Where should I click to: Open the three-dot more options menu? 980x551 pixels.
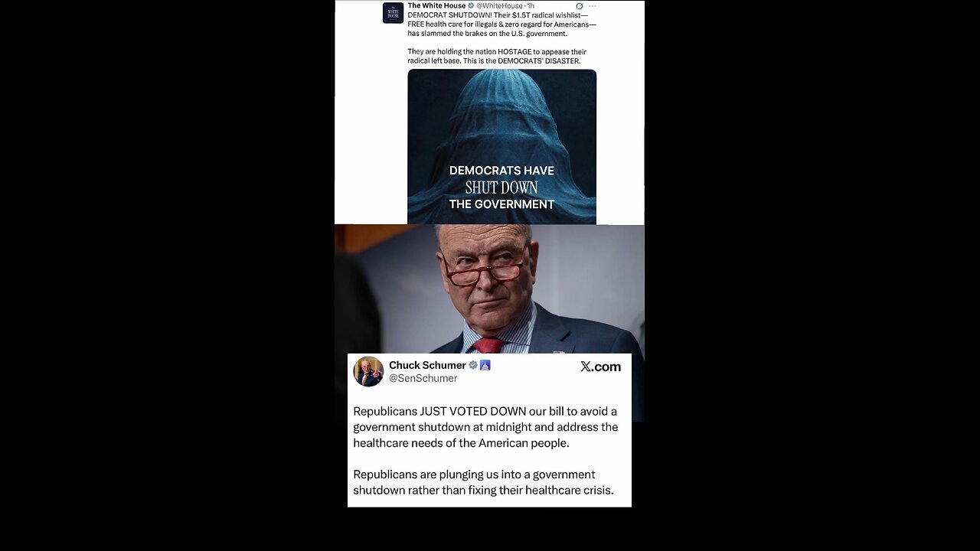pyautogui.click(x=592, y=6)
